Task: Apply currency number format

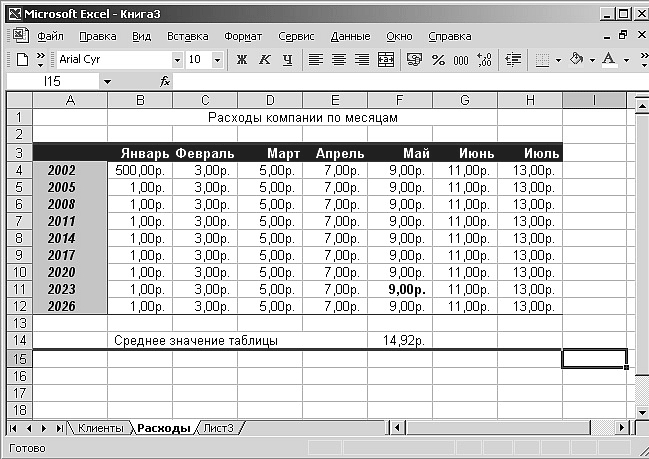Action: pos(414,60)
